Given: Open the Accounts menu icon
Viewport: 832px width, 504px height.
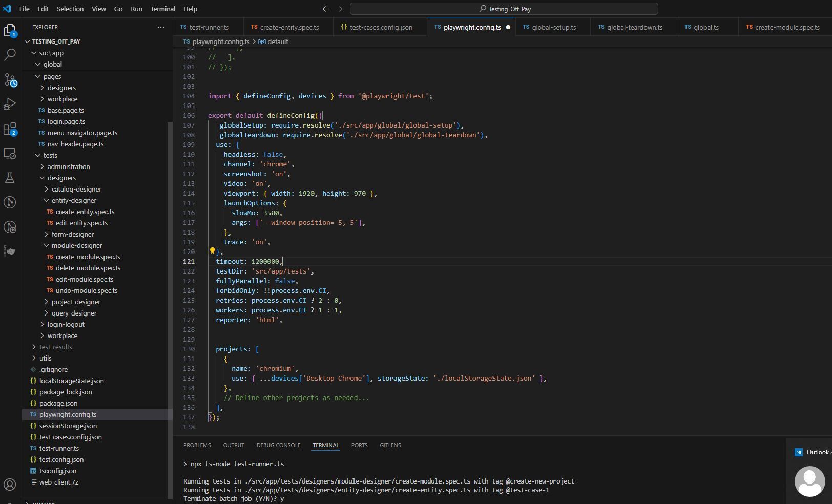Looking at the screenshot, I should 10,484.
